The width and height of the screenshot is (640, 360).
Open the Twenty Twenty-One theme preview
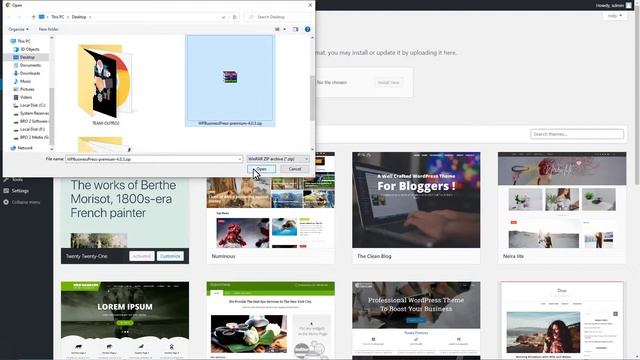coord(124,212)
